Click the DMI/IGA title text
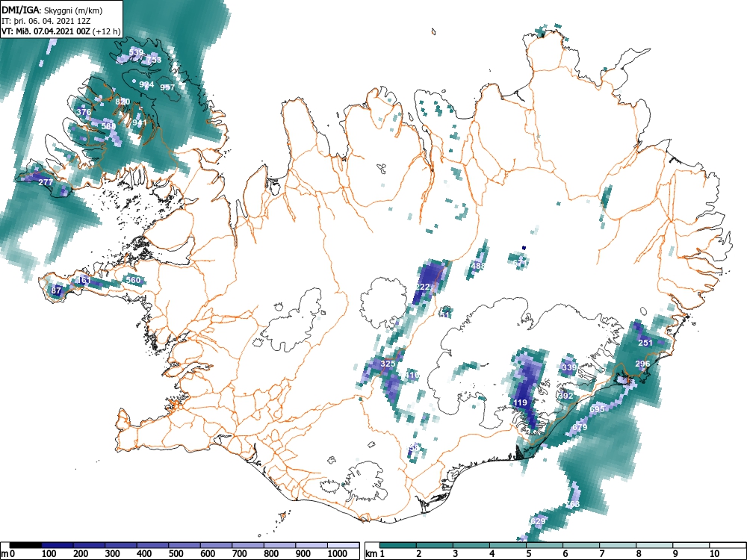Image resolution: width=747 pixels, height=560 pixels. point(21,10)
